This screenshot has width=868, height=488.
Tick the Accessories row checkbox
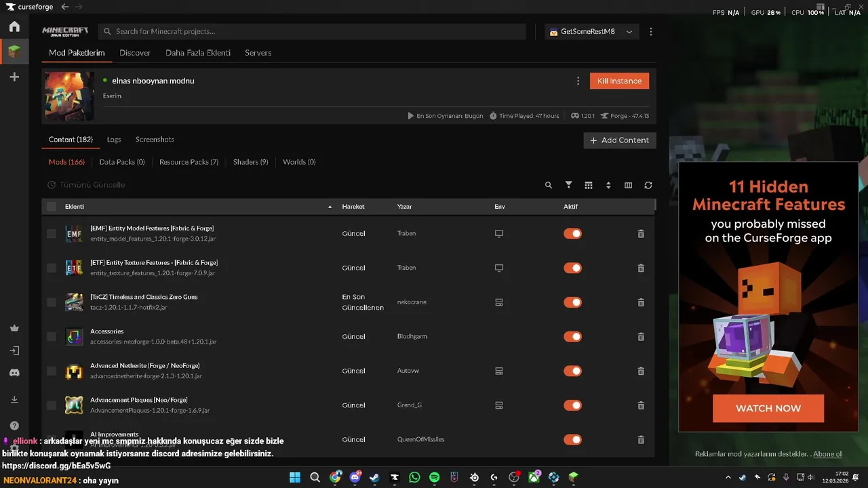[x=52, y=337]
